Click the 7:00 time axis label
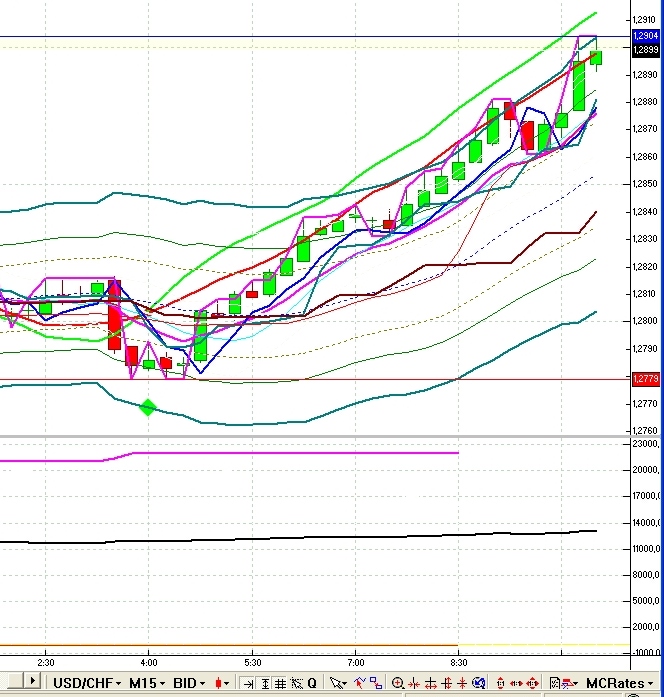664x697 pixels. pyautogui.click(x=356, y=663)
